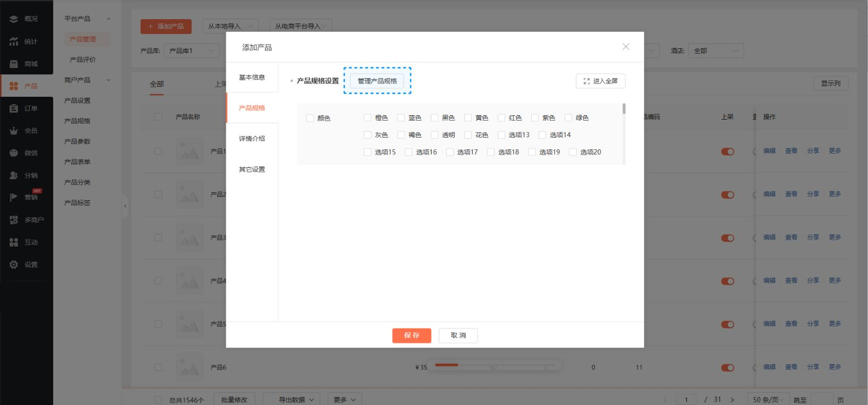
Task: Open the 50 条/页 page size dropdown
Action: point(769,400)
